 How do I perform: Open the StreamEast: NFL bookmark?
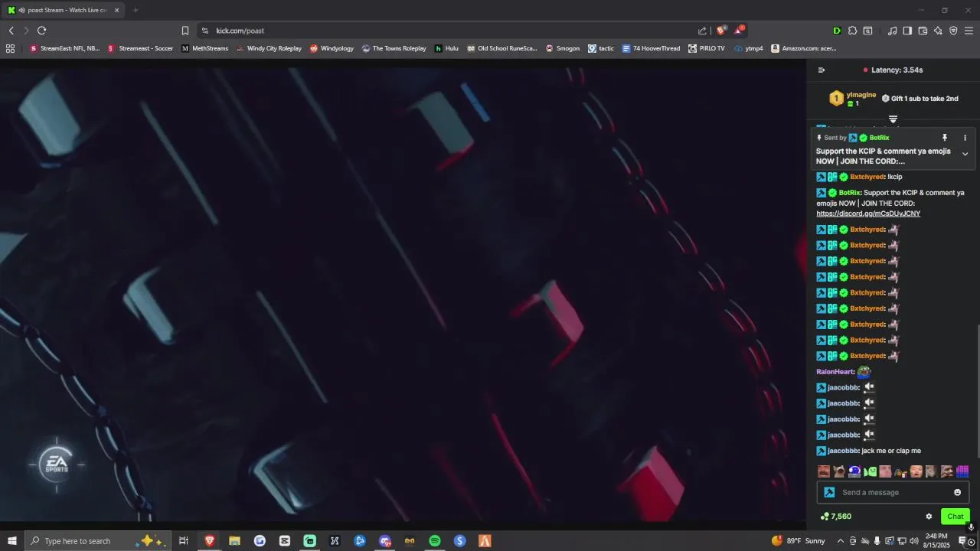[64, 48]
